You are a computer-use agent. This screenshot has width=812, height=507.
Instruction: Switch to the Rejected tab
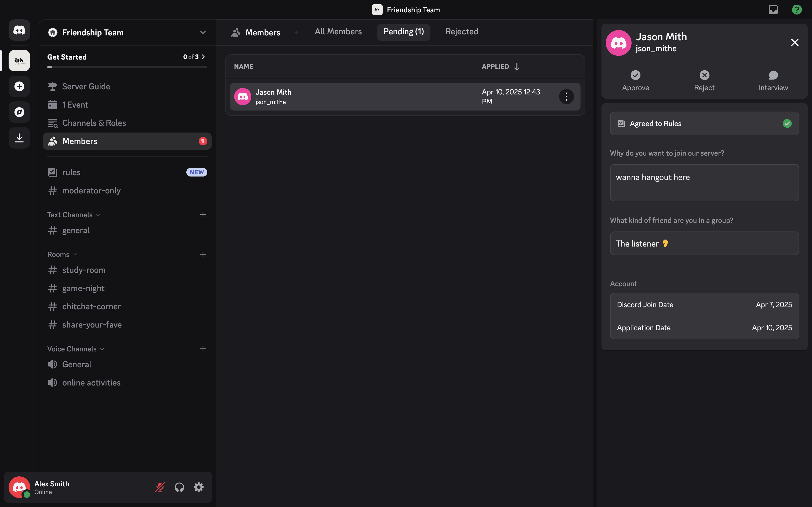[x=461, y=32]
